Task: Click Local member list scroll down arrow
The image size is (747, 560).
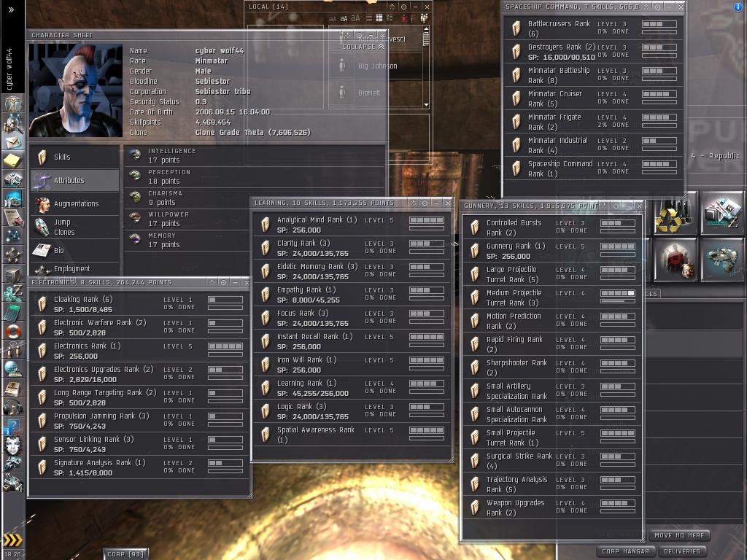Action: click(426, 105)
